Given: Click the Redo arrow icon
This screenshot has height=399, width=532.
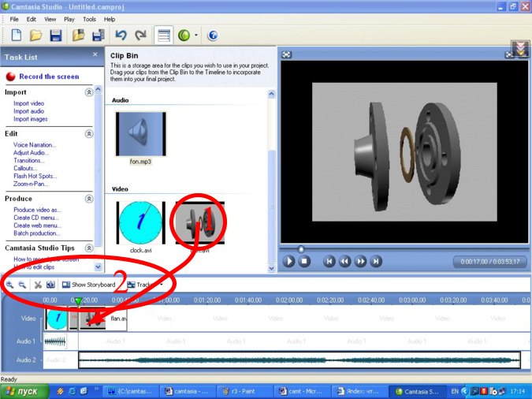Looking at the screenshot, I should coord(140,35).
